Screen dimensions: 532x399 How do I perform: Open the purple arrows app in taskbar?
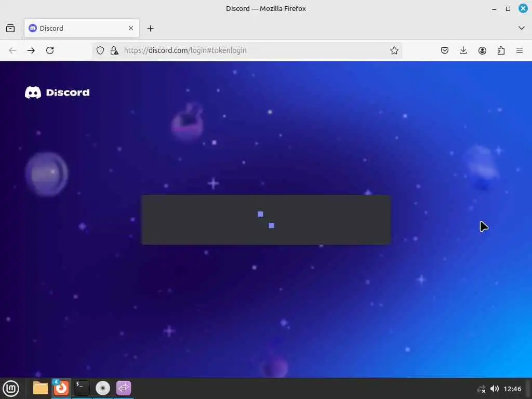[124, 388]
